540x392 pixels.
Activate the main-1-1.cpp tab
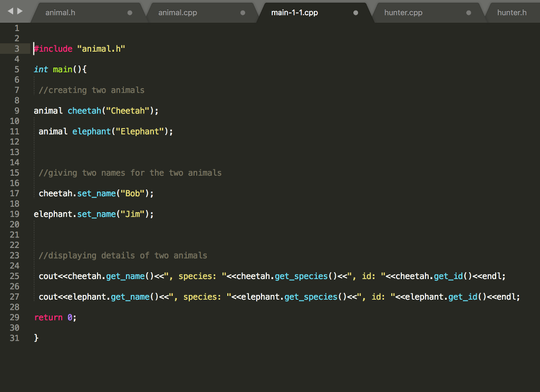294,13
